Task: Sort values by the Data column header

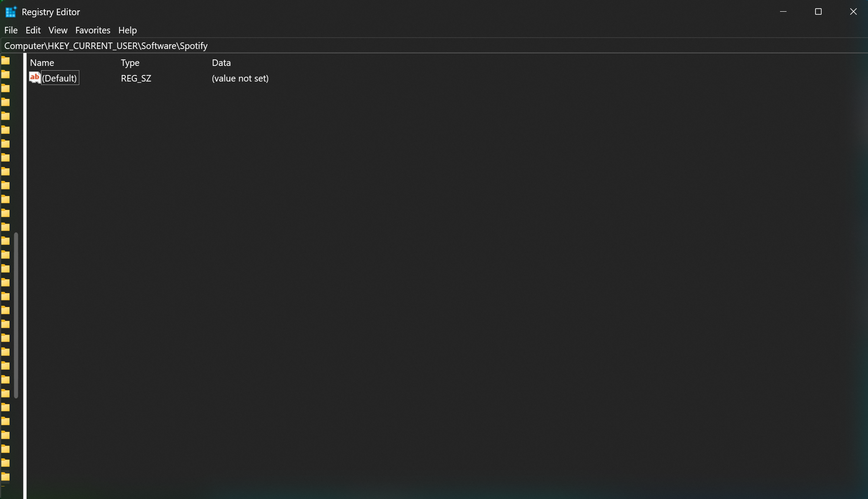Action: (x=221, y=63)
